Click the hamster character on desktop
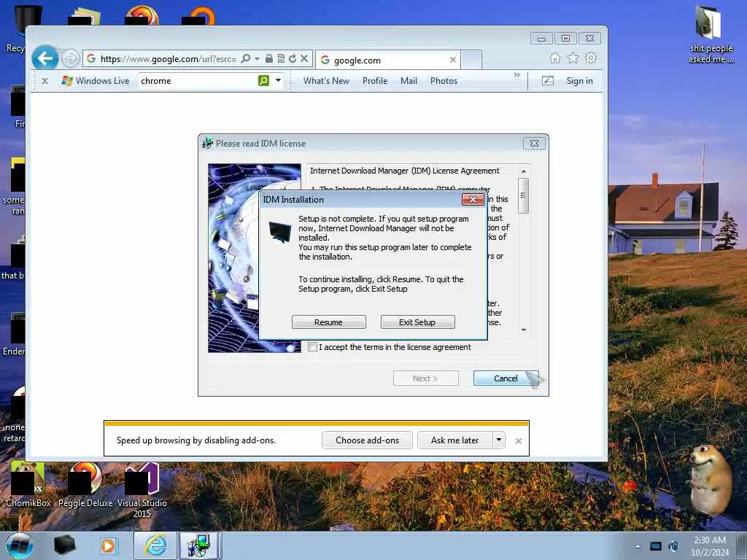 pos(710,480)
